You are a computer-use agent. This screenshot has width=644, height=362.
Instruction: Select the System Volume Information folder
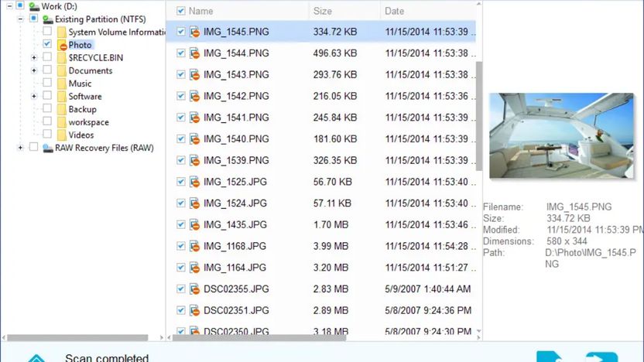pyautogui.click(x=117, y=32)
